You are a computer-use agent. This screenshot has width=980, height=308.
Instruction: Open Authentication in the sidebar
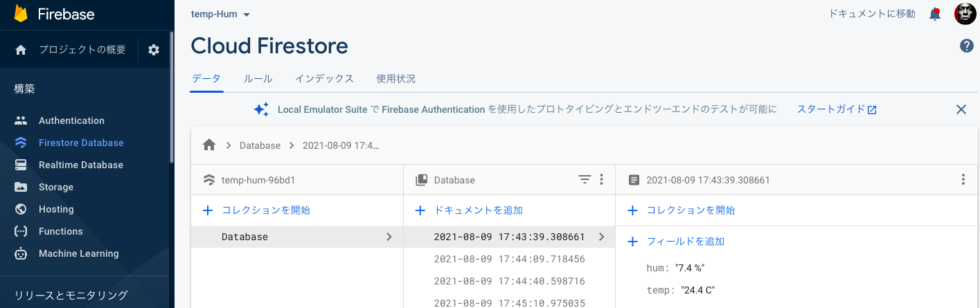(x=72, y=120)
